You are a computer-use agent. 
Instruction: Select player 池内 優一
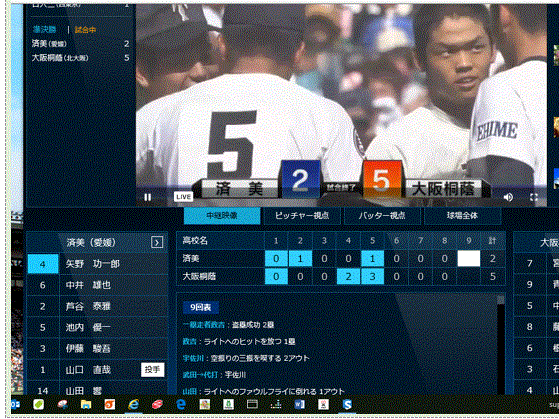(x=88, y=327)
